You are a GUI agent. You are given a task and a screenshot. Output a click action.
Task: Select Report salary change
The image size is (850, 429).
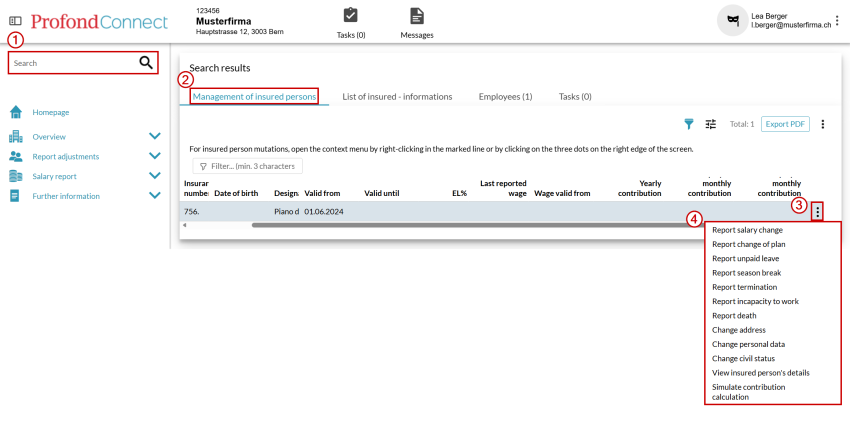[748, 230]
